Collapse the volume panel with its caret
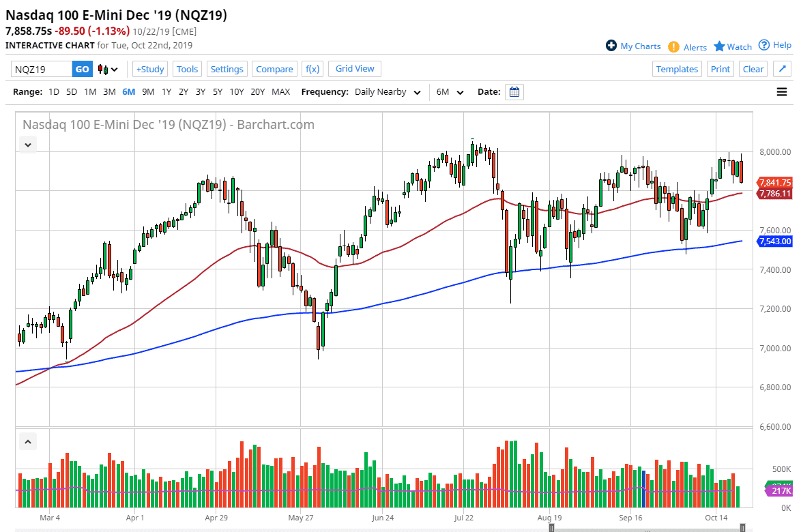Image resolution: width=801 pixels, height=532 pixels. pos(28,441)
